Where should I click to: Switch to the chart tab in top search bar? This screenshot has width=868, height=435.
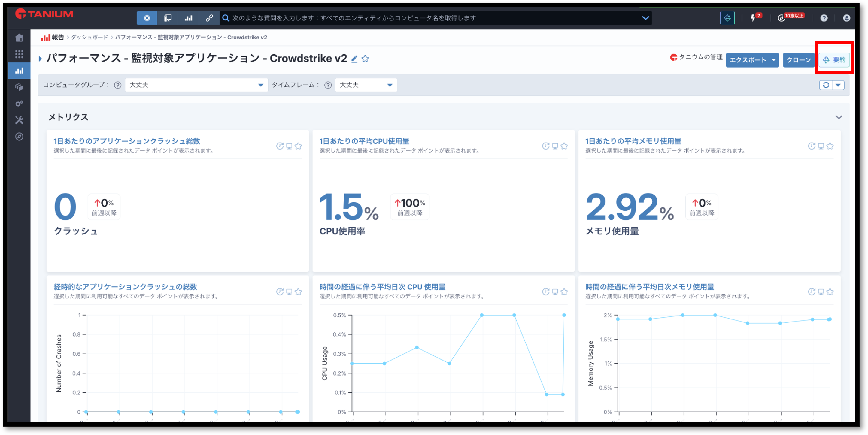tap(188, 18)
